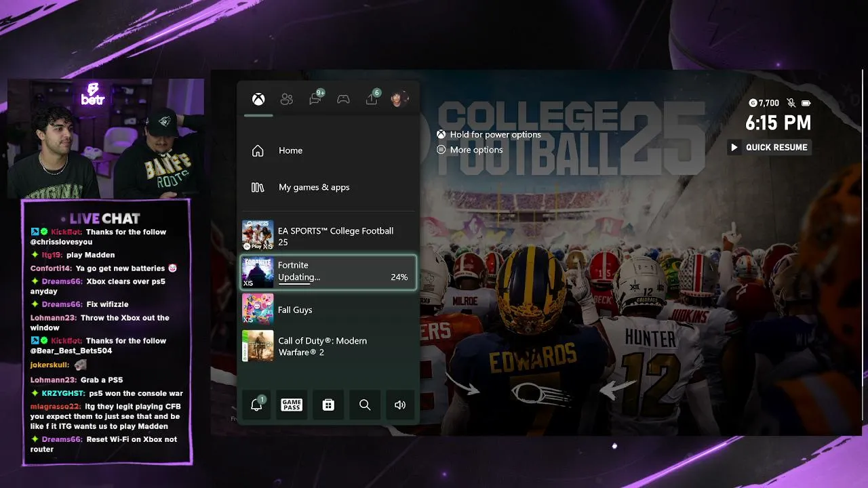
Task: Click the controller battery status icon
Action: [806, 103]
